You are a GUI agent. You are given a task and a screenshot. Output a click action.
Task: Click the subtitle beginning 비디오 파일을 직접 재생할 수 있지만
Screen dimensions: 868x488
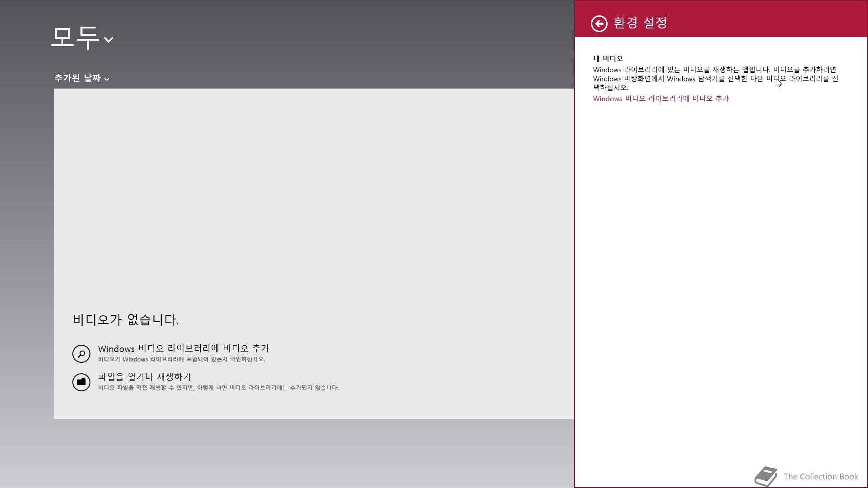pyautogui.click(x=218, y=388)
